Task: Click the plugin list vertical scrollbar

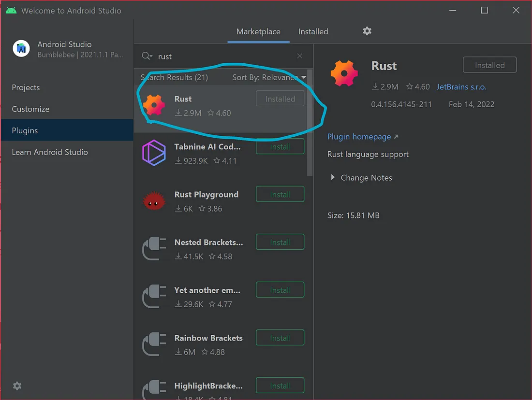Action: click(x=310, y=123)
